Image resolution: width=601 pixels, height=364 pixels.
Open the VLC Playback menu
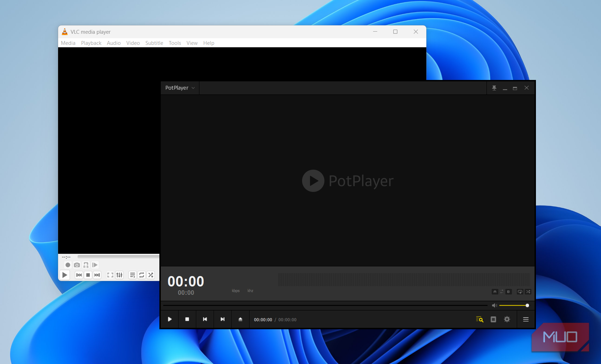pyautogui.click(x=91, y=43)
